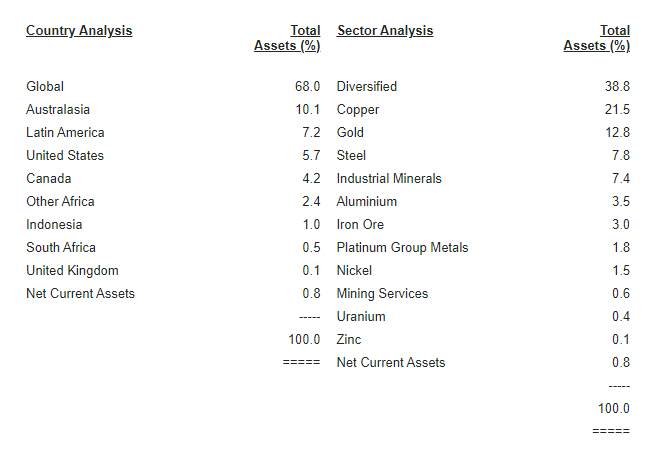660x454 pixels.
Task: Select the Copper sector label
Action: click(x=358, y=110)
